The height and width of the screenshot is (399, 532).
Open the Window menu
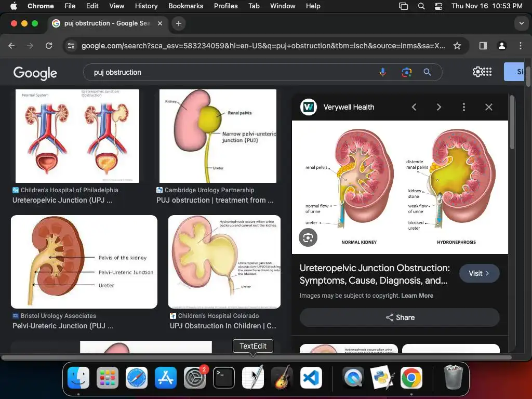coord(283,6)
